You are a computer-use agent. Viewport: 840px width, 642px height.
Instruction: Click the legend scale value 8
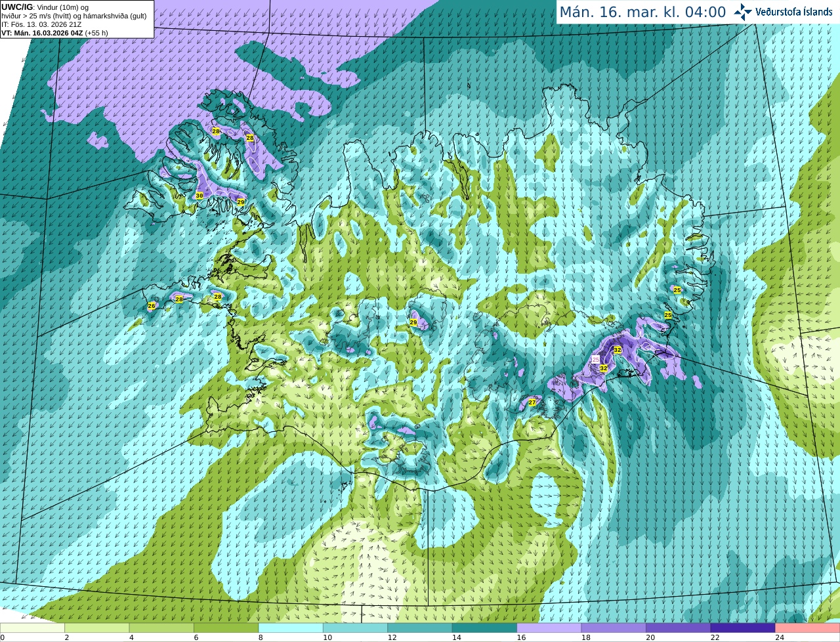coord(261,637)
